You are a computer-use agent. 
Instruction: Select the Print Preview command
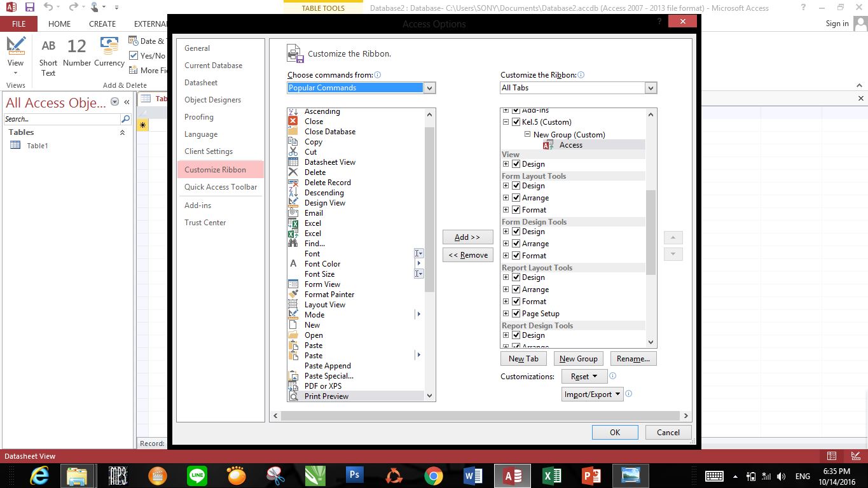pyautogui.click(x=355, y=396)
